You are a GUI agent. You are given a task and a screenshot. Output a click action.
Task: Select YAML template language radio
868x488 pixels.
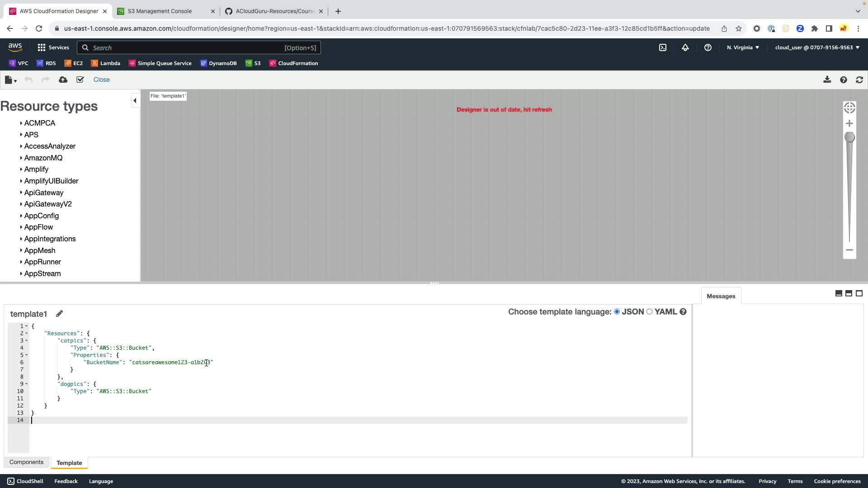coord(650,312)
